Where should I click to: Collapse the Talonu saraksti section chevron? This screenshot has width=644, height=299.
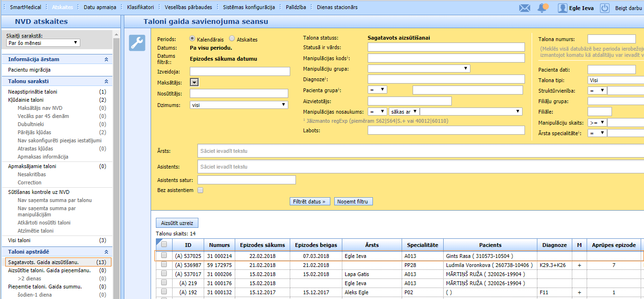tap(106, 82)
